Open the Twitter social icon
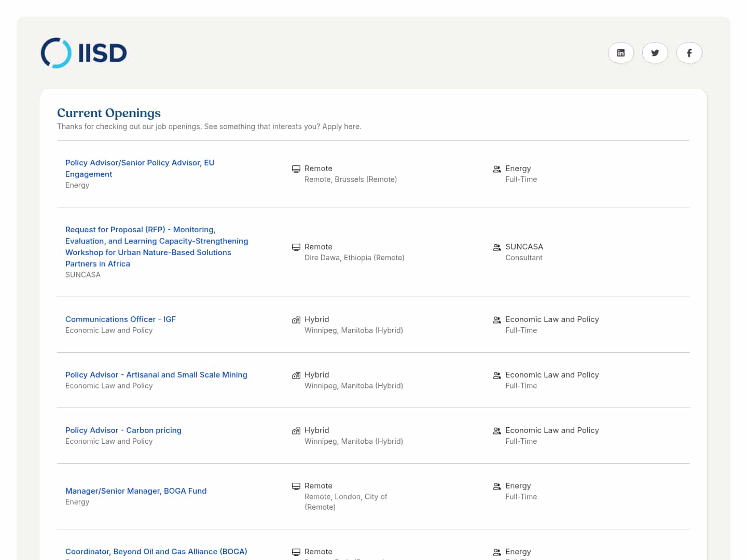 click(655, 53)
